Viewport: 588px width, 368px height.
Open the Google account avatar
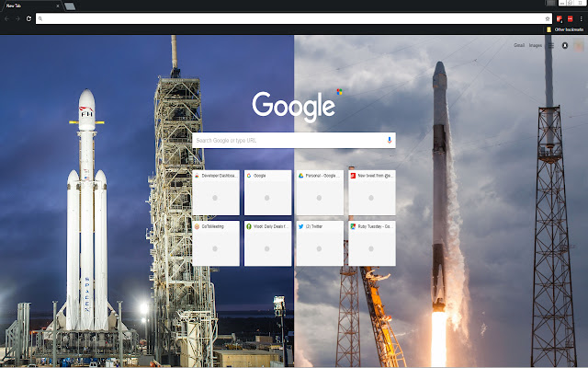[x=579, y=45]
